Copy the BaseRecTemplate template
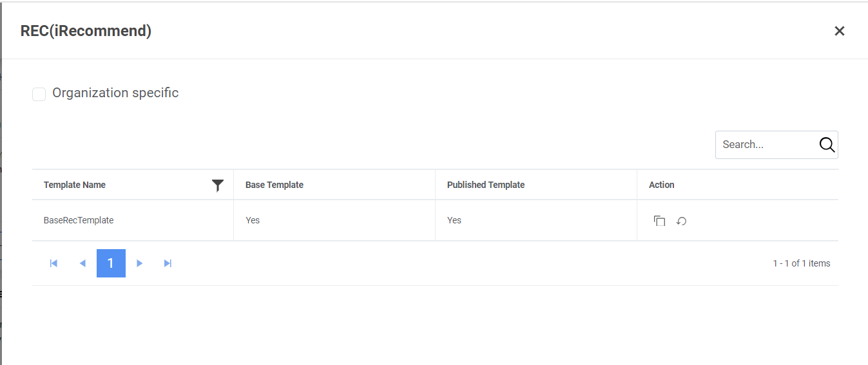Image resolution: width=868 pixels, height=365 pixels. pyautogui.click(x=659, y=221)
